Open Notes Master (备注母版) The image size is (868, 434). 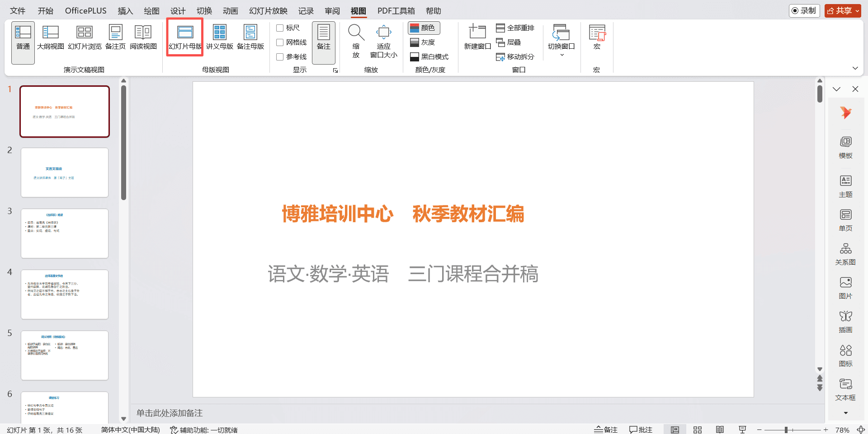(250, 38)
